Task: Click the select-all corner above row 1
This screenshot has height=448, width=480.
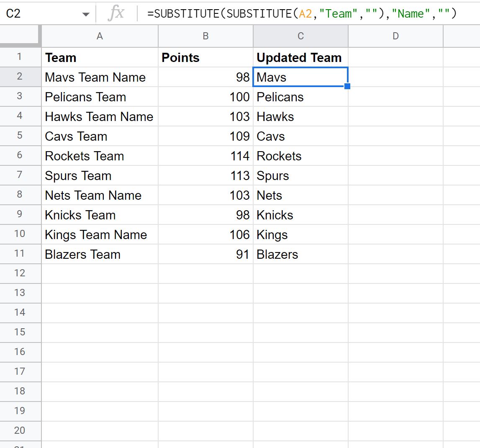Action: [x=20, y=36]
